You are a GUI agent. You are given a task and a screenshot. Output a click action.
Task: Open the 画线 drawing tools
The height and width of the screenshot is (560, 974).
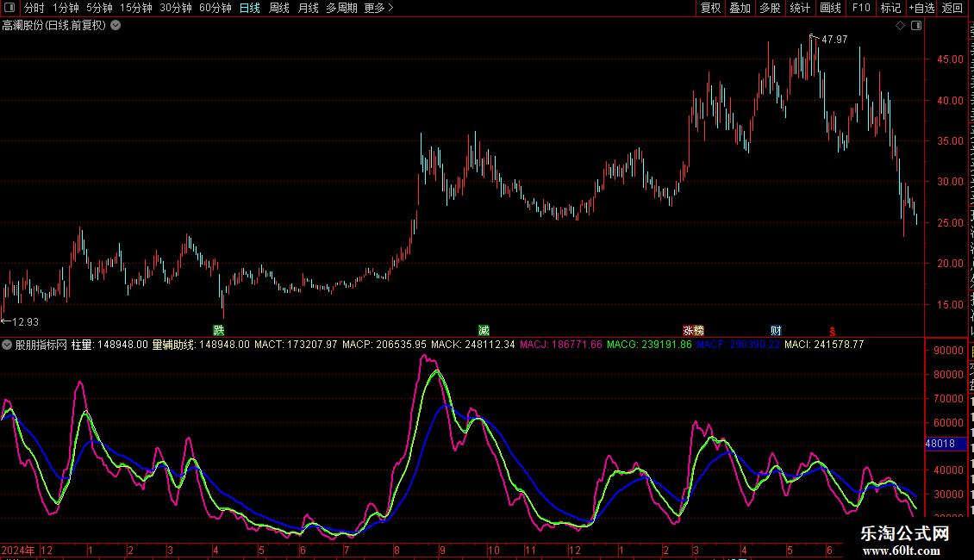[x=831, y=8]
